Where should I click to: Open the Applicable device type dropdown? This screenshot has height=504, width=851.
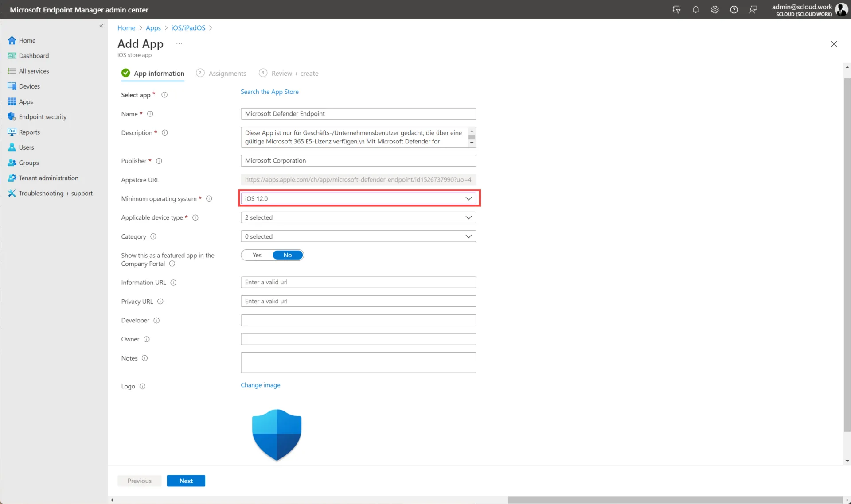(x=358, y=217)
